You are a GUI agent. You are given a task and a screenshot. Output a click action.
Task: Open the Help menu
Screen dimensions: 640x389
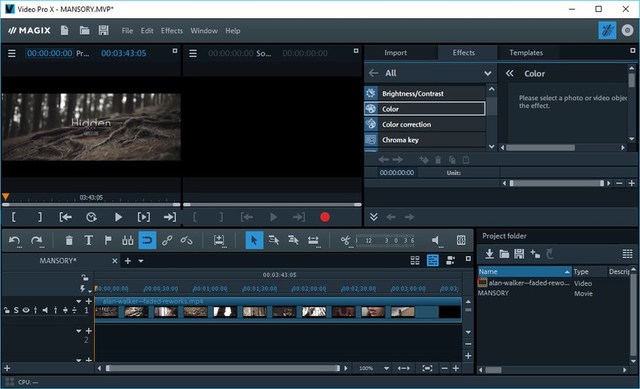[233, 31]
